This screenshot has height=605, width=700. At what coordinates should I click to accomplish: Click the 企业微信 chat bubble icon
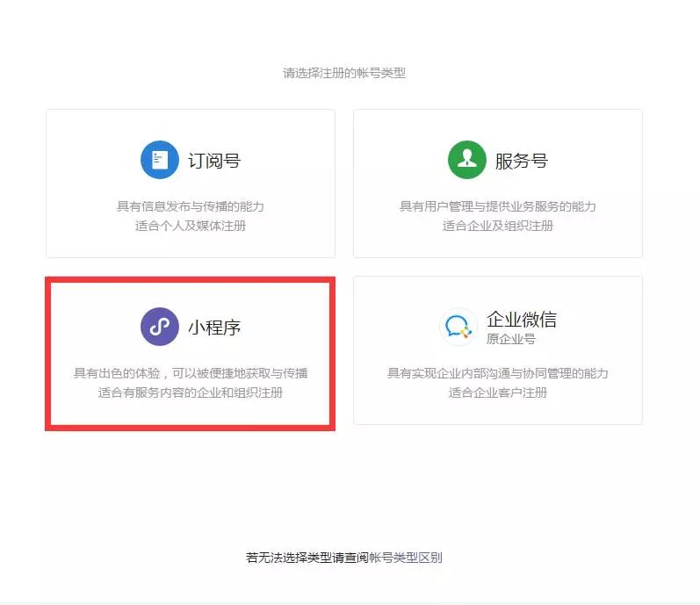[458, 327]
